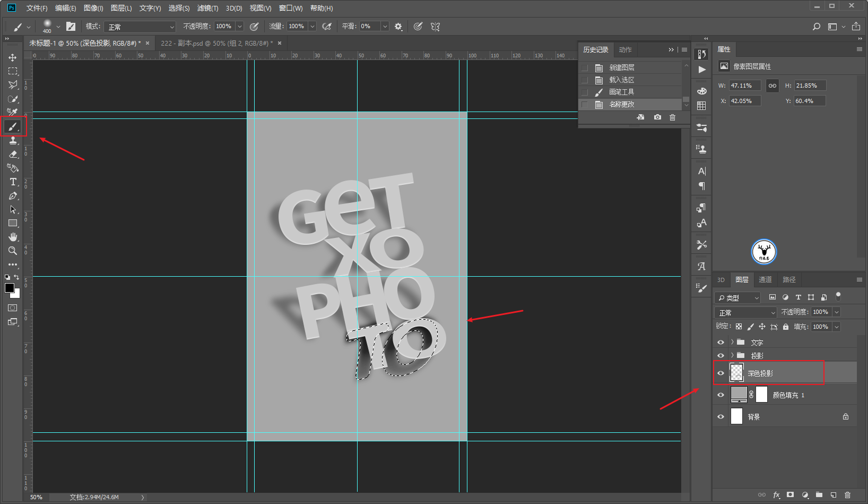868x504 pixels.
Task: Select the Zoom tool
Action: [13, 251]
